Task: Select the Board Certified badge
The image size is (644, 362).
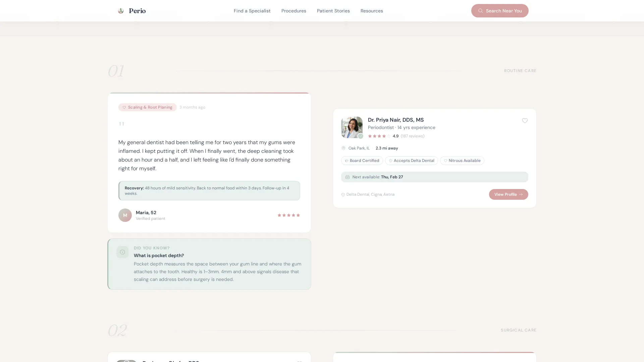Action: click(362, 161)
